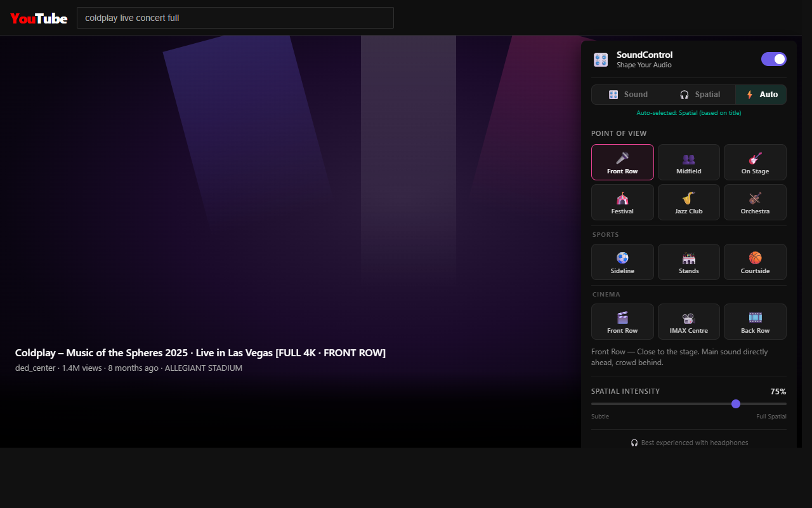
Task: Select the Courtside basketball preset
Action: 755,262
